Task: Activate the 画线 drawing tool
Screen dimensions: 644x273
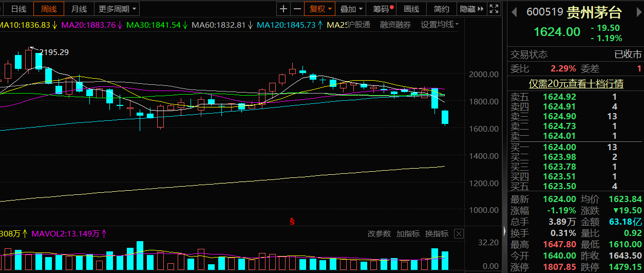Action: pos(411,9)
